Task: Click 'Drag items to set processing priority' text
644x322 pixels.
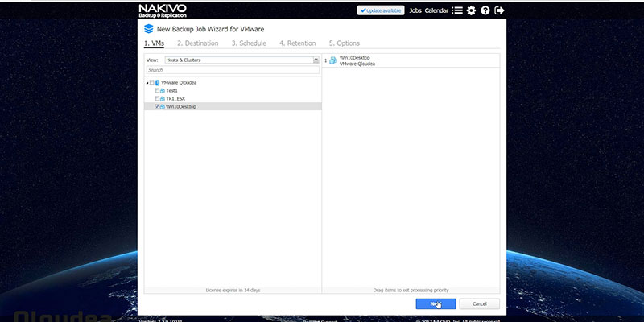Action: pos(411,291)
